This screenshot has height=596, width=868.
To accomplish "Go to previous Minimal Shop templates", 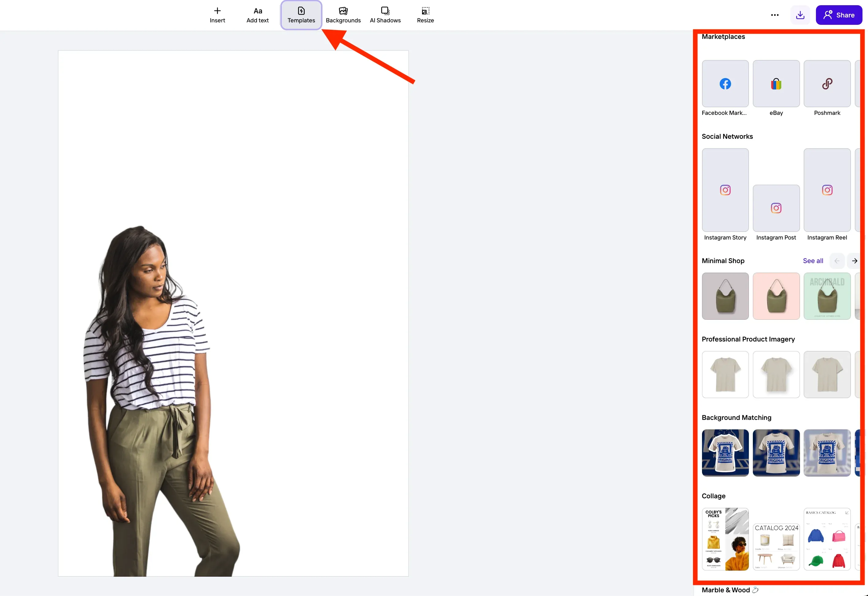I will pyautogui.click(x=837, y=261).
